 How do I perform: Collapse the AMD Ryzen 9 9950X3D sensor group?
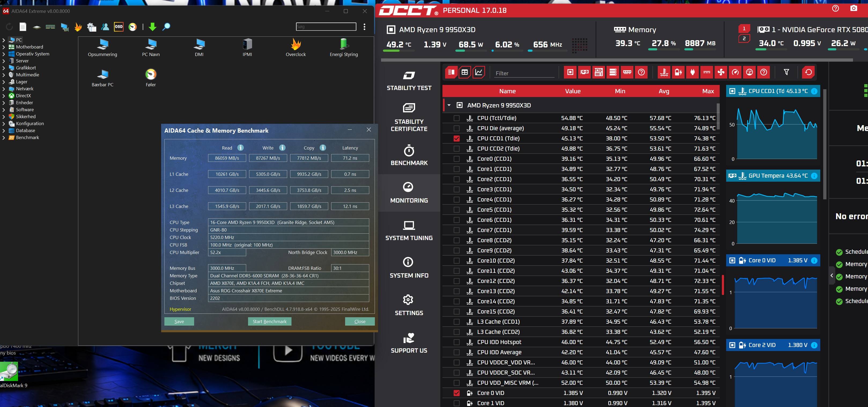tap(449, 105)
